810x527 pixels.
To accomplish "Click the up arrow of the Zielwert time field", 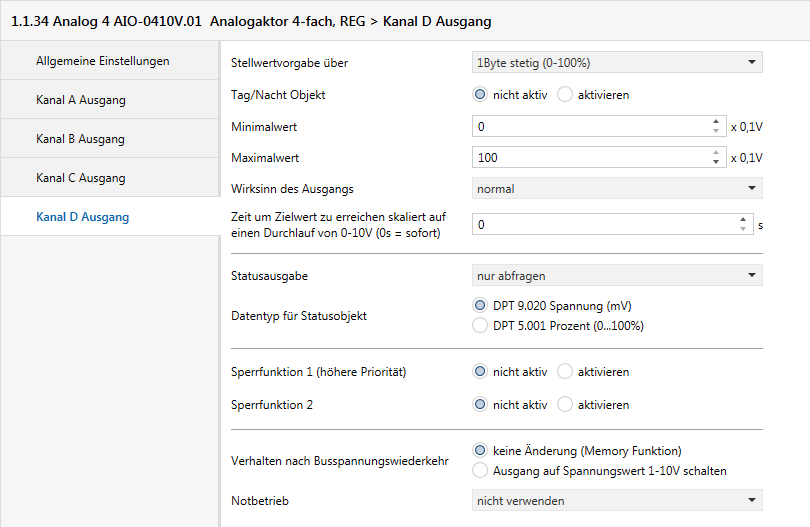I will pyautogui.click(x=743, y=220).
